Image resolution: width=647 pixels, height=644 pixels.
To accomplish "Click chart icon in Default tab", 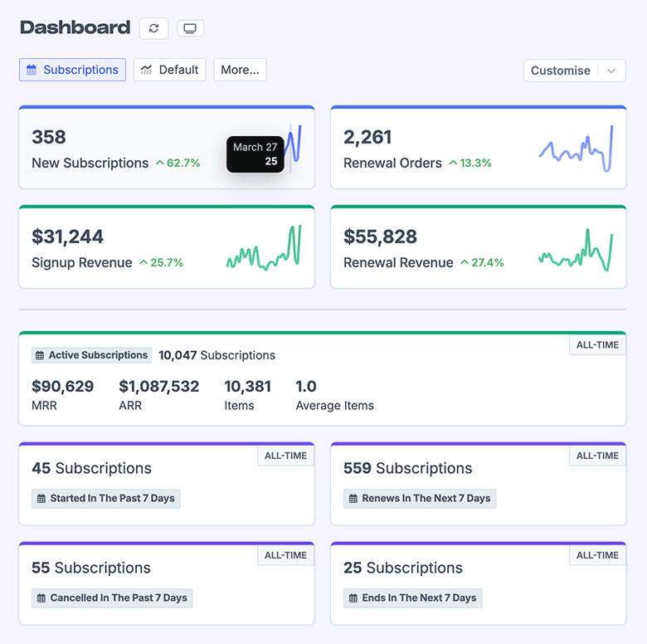I will [x=147, y=71].
